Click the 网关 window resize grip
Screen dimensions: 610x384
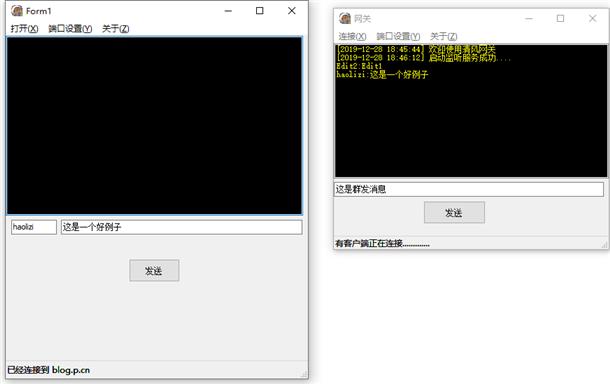tap(604, 244)
